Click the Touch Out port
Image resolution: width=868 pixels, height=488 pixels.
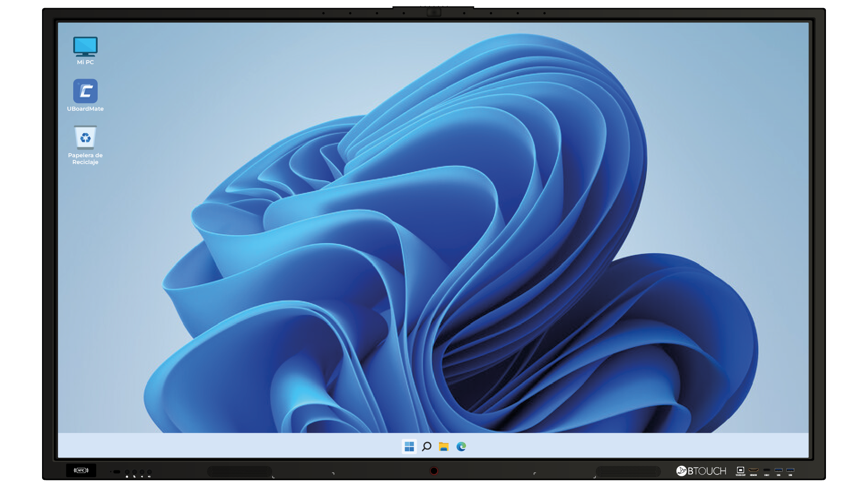[741, 470]
